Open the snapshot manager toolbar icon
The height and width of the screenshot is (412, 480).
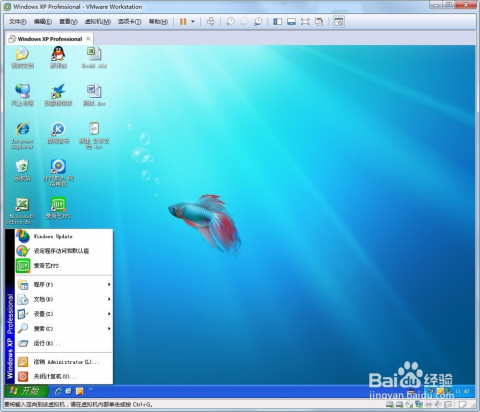pyautogui.click(x=258, y=22)
